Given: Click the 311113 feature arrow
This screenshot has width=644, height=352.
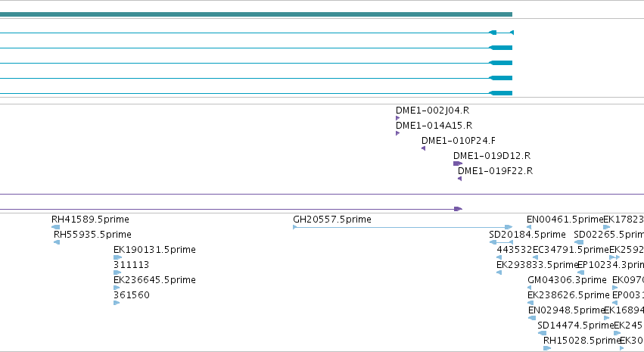Looking at the screenshot, I should (117, 273).
